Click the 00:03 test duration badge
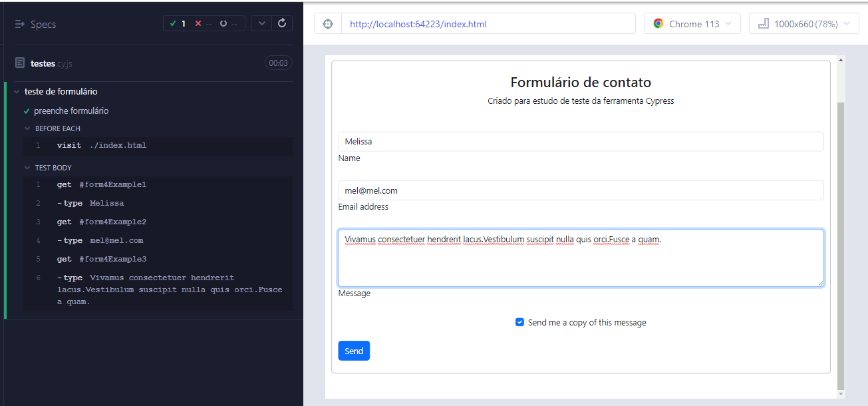 tap(279, 63)
